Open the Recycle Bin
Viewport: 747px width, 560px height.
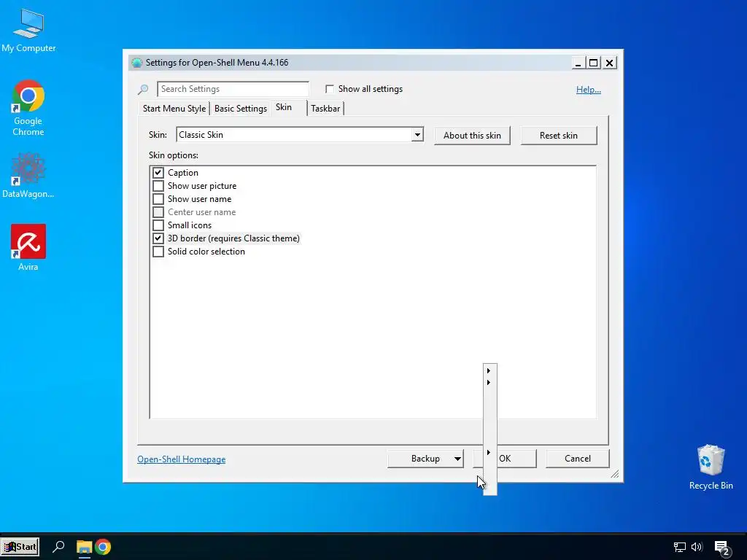tap(711, 467)
